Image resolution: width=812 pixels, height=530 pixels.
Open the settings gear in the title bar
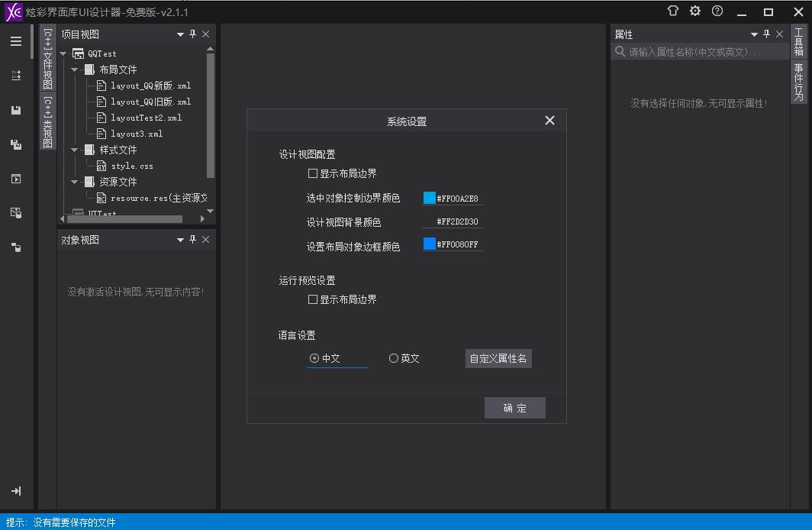pos(694,11)
